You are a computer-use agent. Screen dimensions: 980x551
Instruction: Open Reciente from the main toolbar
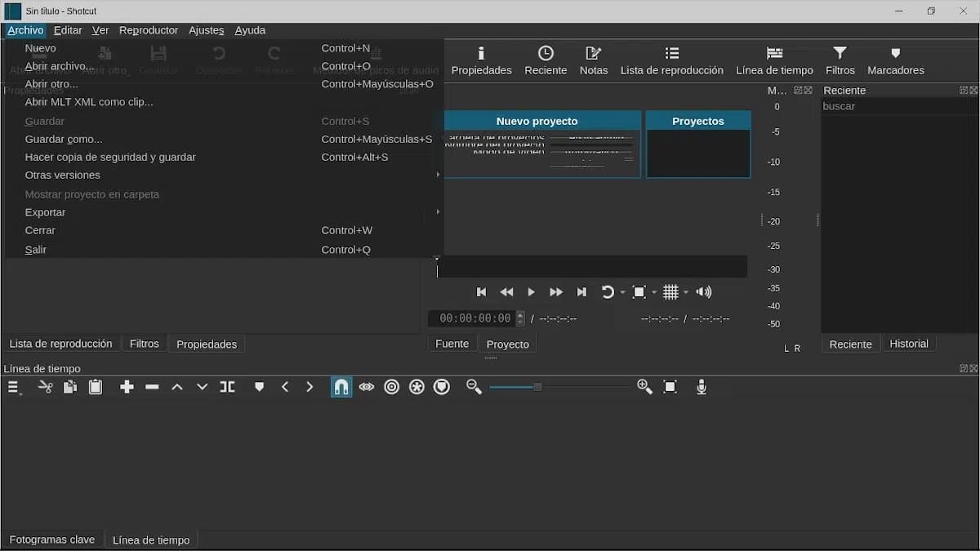546,61
